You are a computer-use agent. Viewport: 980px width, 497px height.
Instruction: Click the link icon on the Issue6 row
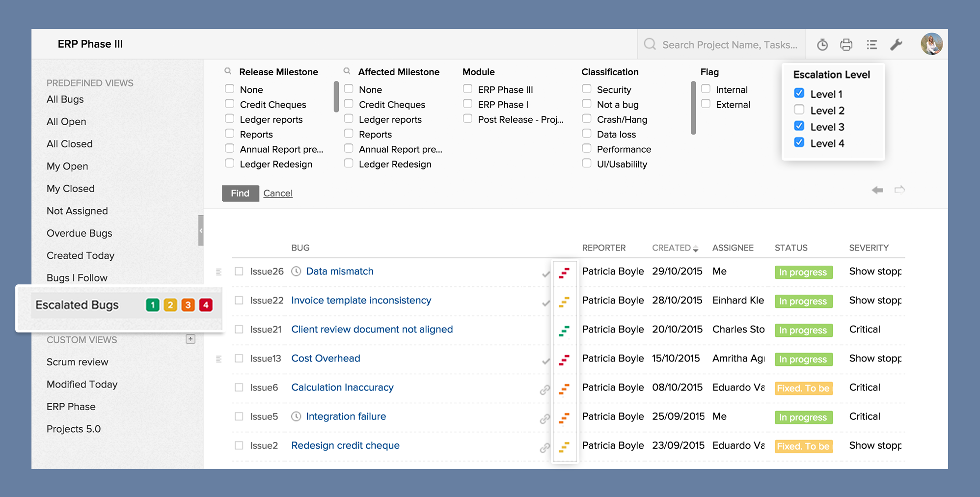[545, 389]
